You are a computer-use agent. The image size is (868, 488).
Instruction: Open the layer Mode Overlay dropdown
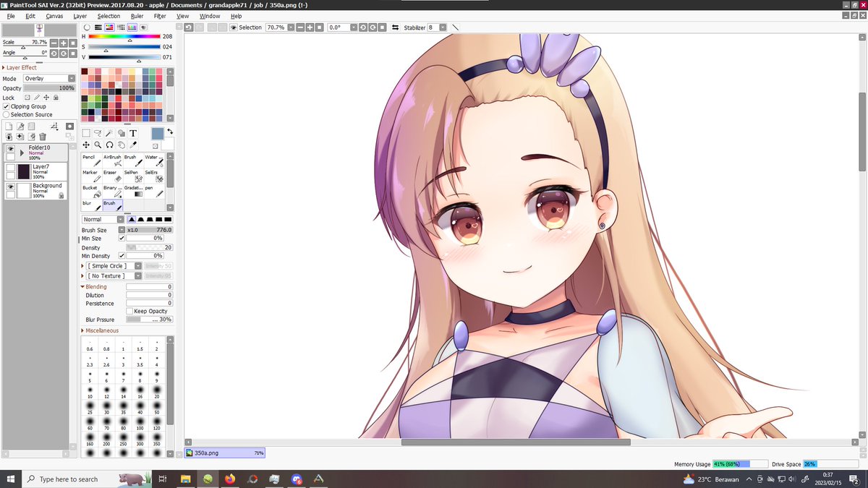pyautogui.click(x=49, y=78)
